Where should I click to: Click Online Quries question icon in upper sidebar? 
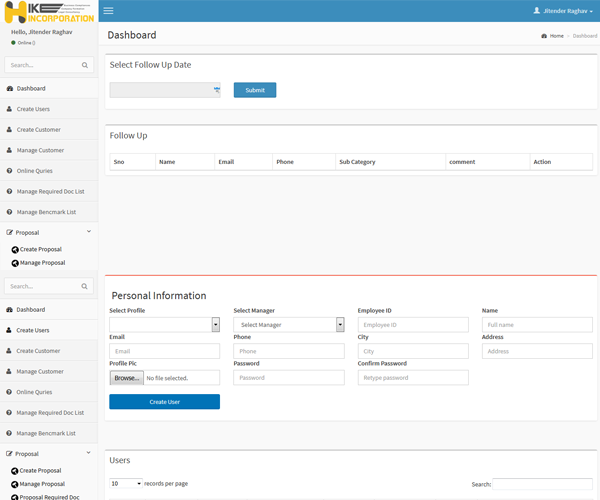(x=9, y=171)
